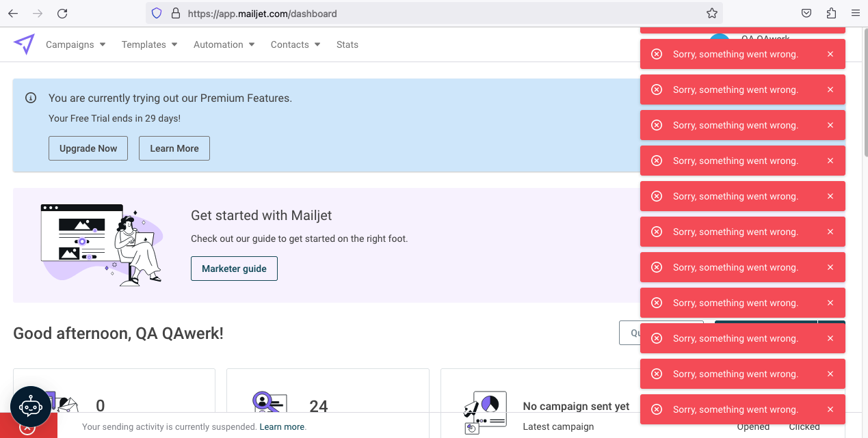Viewport: 868px width, 438px height.
Task: Click the info icon in the Premium banner
Action: click(31, 98)
